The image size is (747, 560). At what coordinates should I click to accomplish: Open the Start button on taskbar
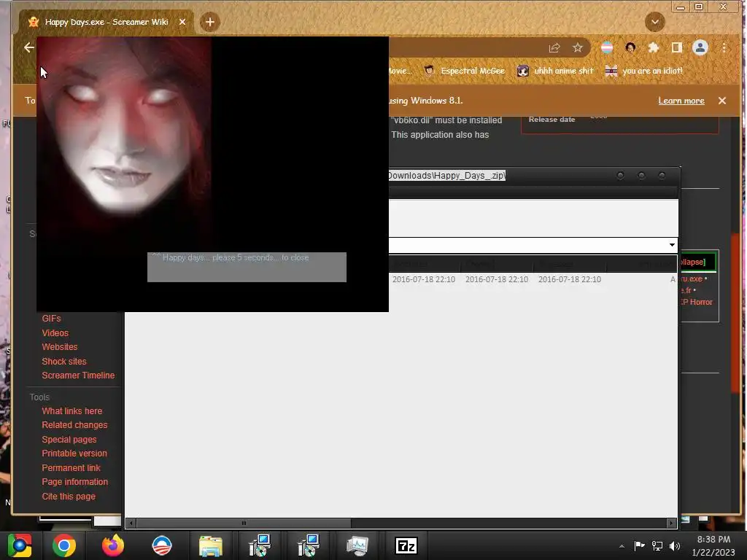(20, 545)
